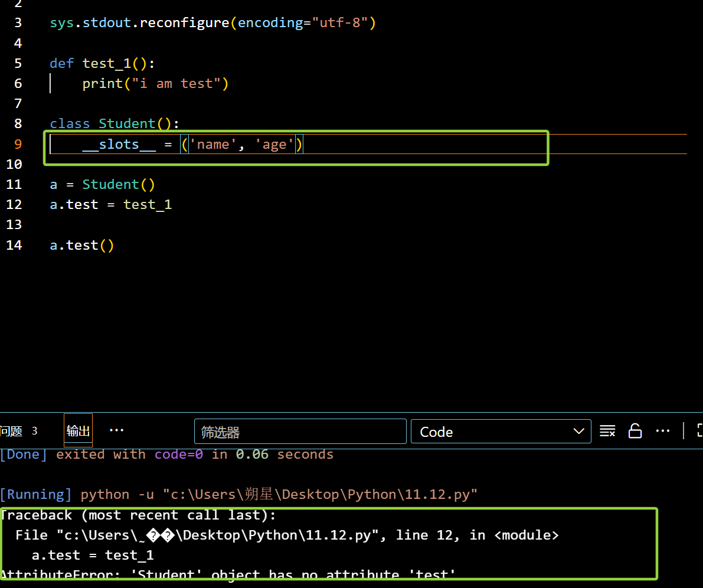Open the additional views ellipsis beside 输出 tab

tap(117, 430)
